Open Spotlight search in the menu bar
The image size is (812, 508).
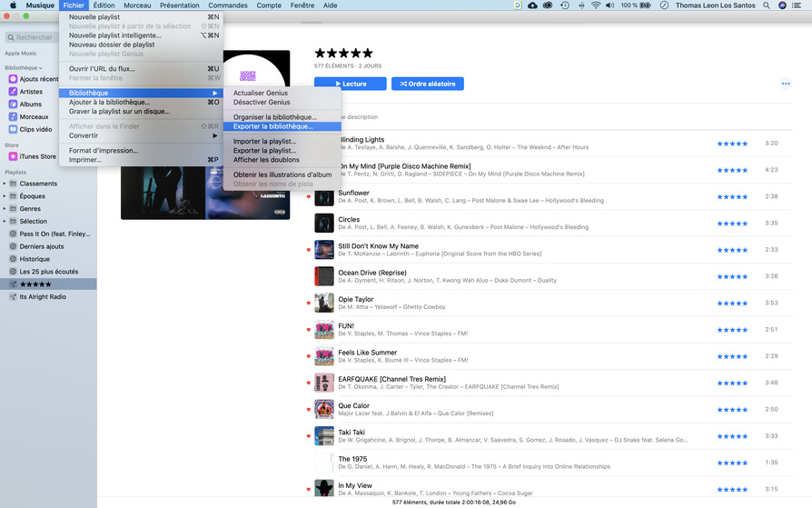[x=767, y=5]
